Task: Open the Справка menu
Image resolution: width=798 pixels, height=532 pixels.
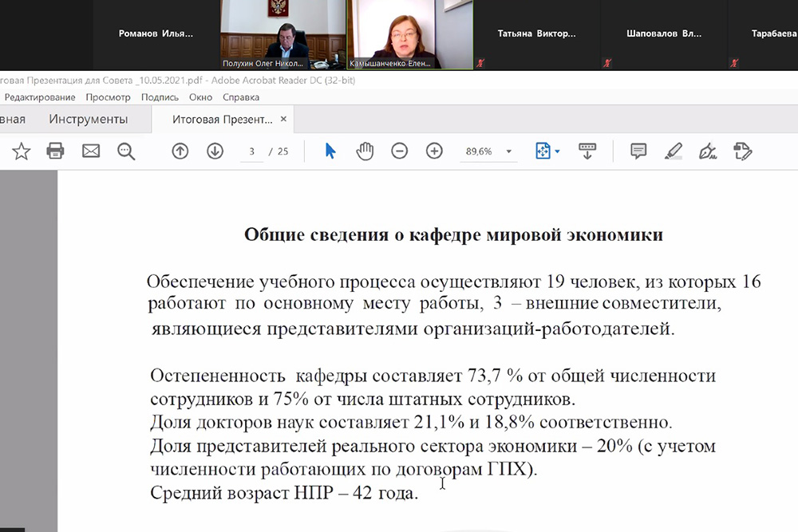Action: tap(241, 97)
